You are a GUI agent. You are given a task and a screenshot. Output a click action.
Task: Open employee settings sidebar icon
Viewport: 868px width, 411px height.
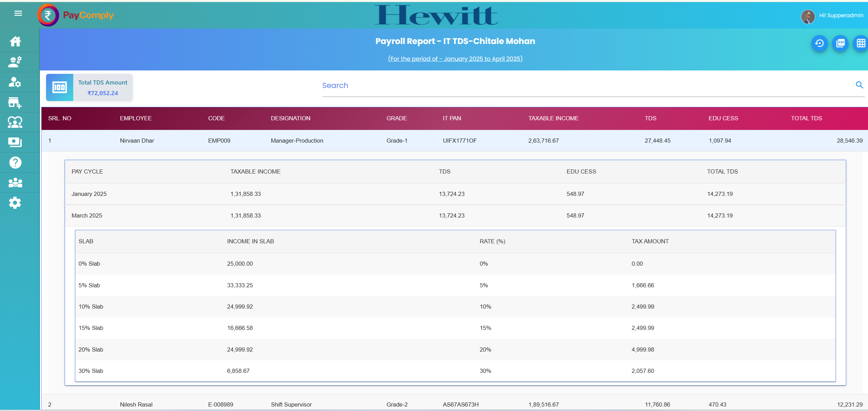15,82
